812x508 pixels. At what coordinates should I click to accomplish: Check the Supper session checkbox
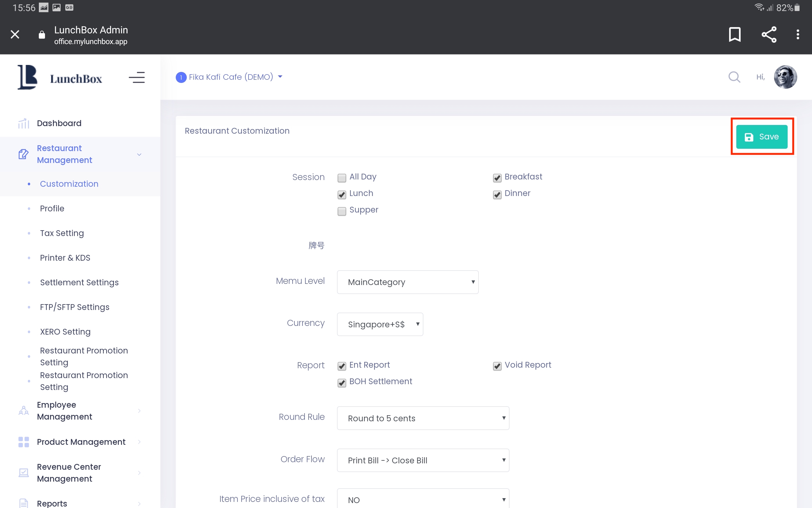click(342, 211)
